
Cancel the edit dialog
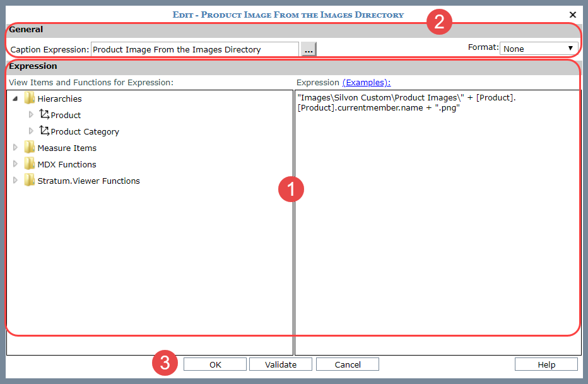pyautogui.click(x=347, y=364)
